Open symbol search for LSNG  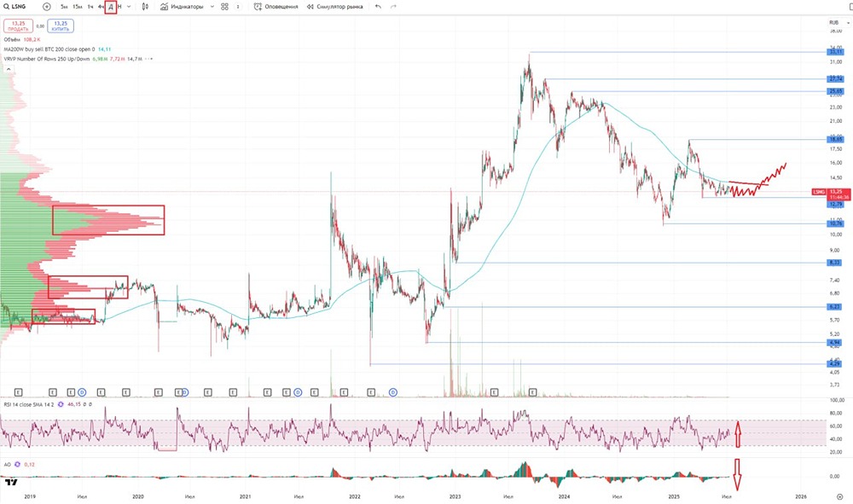click(15, 7)
